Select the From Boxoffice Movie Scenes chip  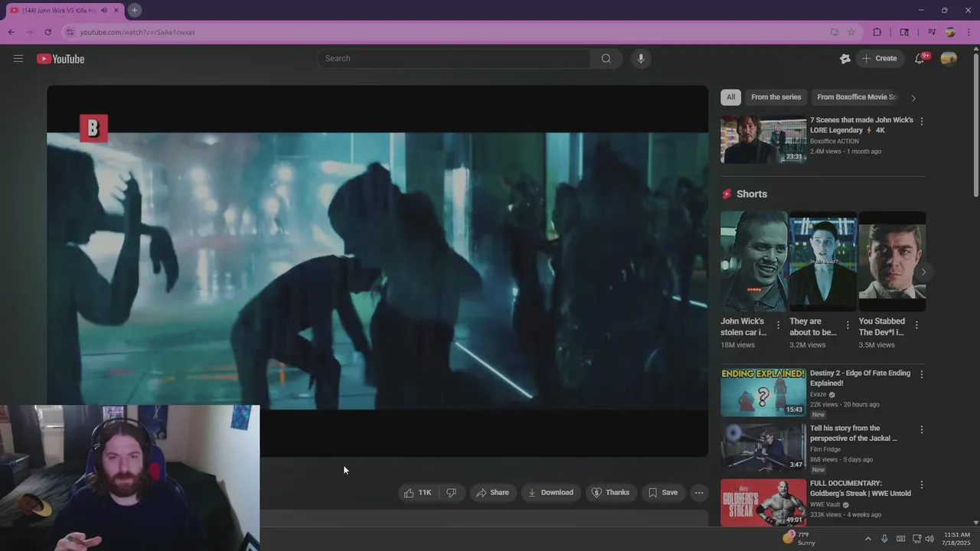point(856,97)
